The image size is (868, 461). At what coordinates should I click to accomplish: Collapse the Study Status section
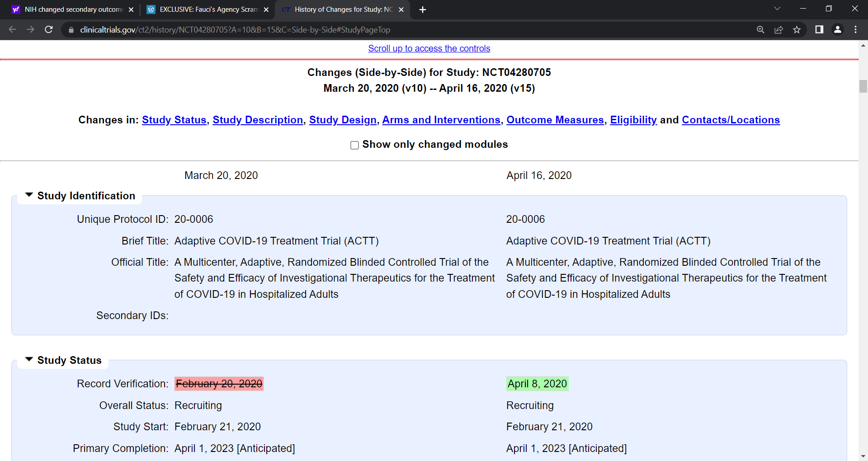29,359
